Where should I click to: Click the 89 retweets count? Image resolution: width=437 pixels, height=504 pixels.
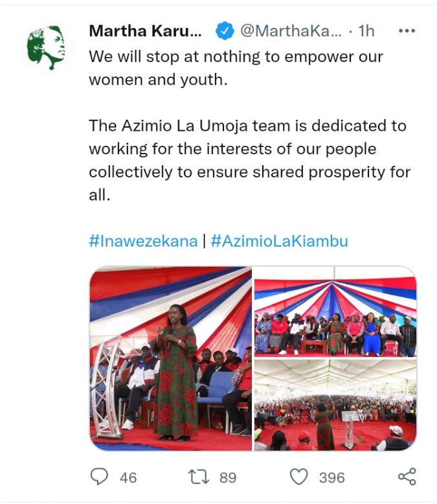[x=228, y=477]
